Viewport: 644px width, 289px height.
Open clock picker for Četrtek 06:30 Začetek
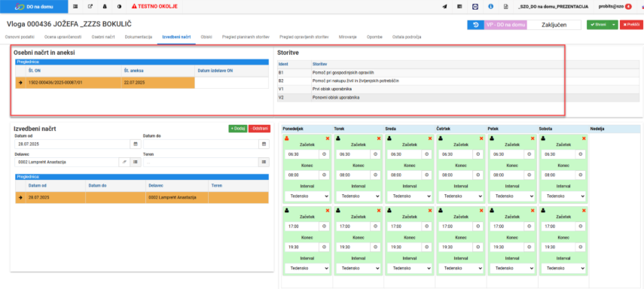coord(478,154)
